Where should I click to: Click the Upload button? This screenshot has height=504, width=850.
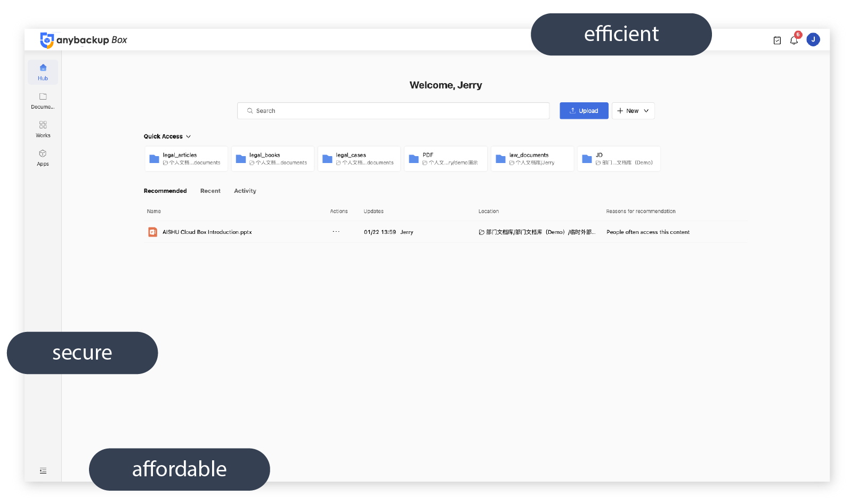(584, 111)
